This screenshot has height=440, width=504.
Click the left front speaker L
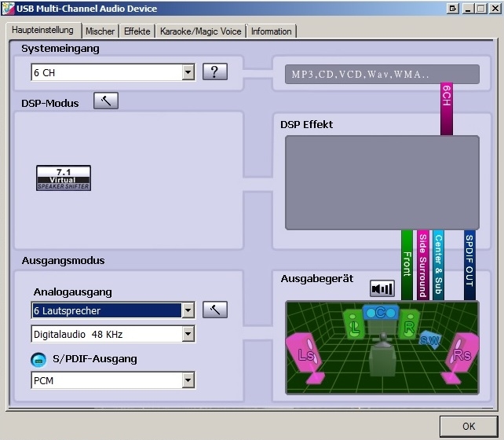[x=354, y=325]
